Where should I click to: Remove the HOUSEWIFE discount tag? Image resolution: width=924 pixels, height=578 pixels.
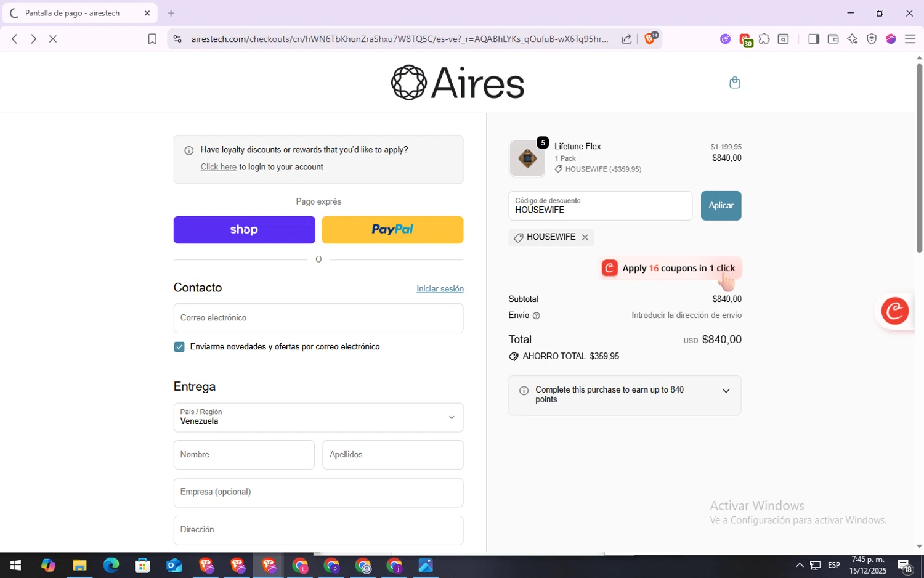point(585,237)
